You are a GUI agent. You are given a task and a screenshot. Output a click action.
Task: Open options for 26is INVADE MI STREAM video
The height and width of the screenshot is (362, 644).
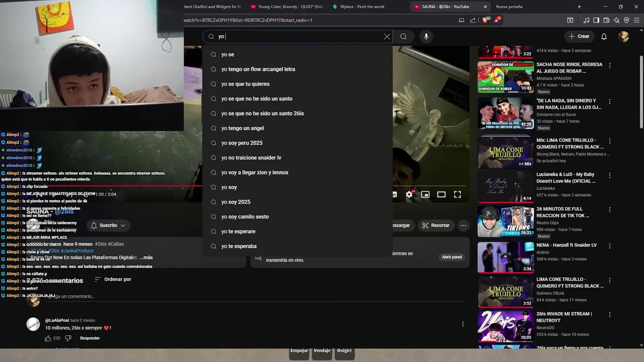[x=610, y=315]
